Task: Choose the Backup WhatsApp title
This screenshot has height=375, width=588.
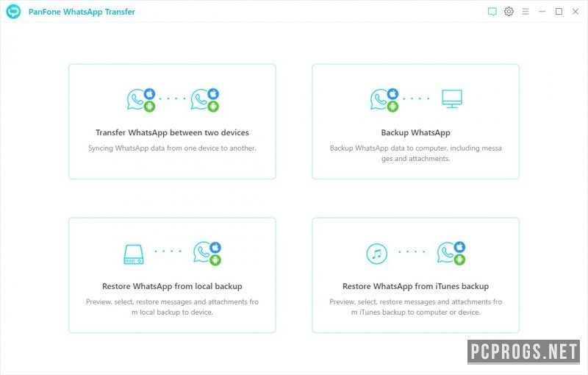Action: coord(415,133)
